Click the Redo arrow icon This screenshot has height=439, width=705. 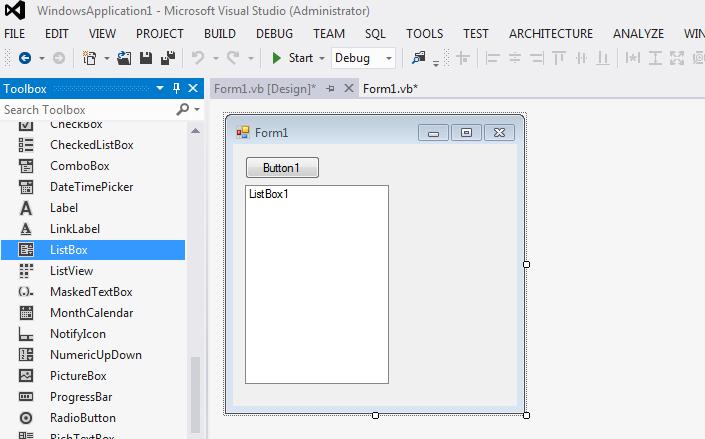(233, 58)
